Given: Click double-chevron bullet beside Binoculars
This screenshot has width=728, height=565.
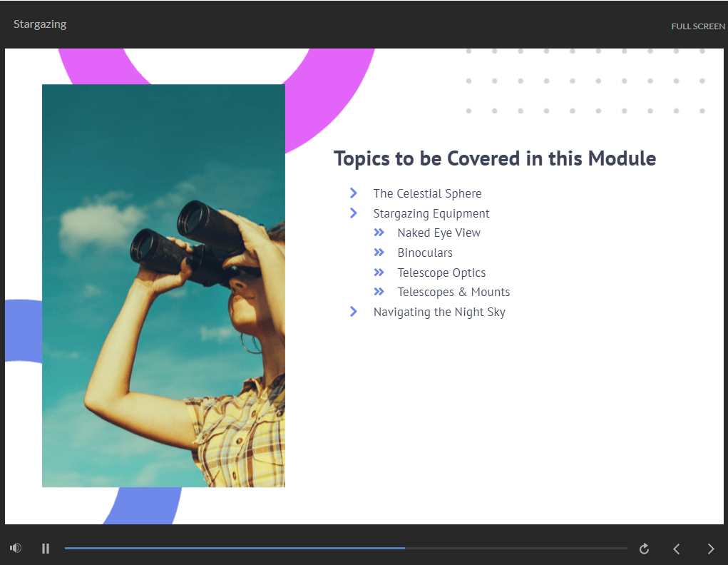Looking at the screenshot, I should click(x=379, y=253).
